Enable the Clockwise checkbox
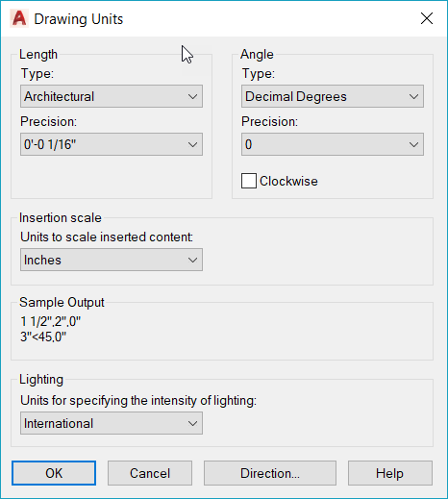Screen dimensions: 448x499 (x=249, y=181)
